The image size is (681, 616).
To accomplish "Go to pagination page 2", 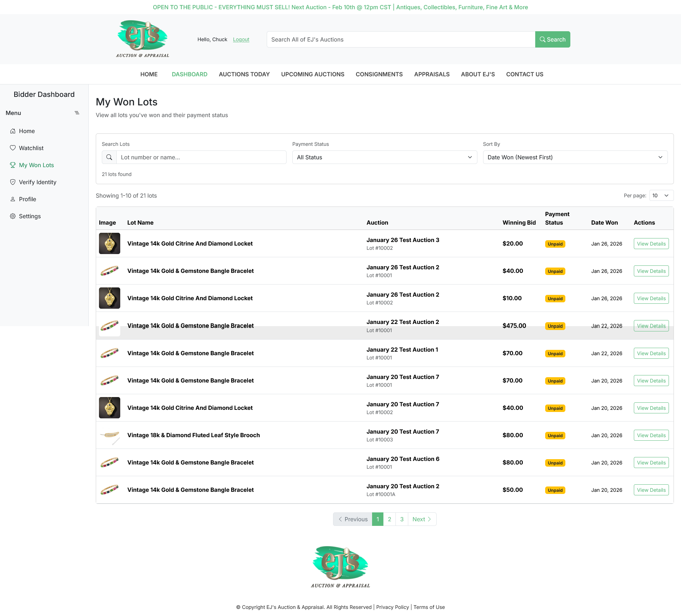I will point(389,519).
